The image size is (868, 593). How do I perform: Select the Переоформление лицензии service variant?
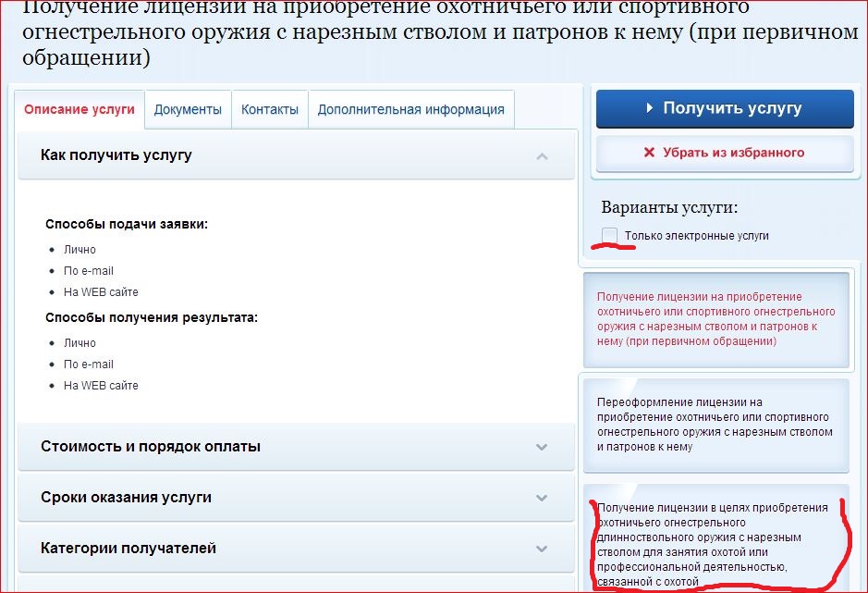[715, 425]
